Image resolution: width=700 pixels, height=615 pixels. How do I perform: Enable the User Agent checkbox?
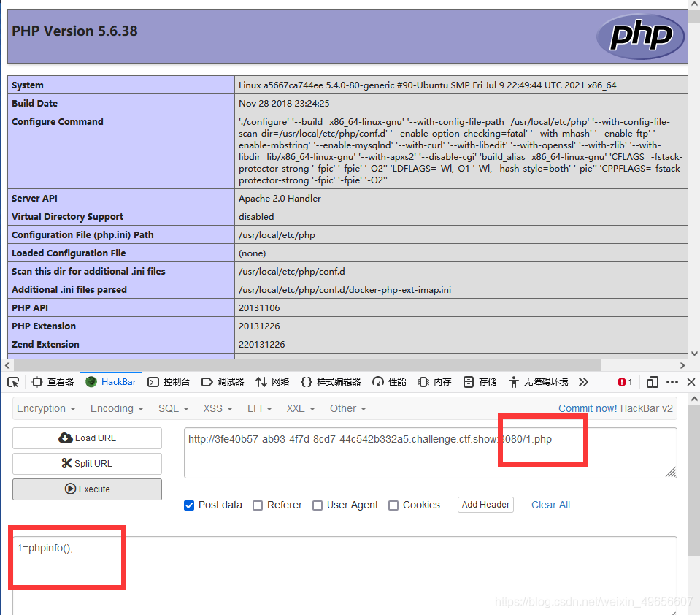[x=318, y=505]
